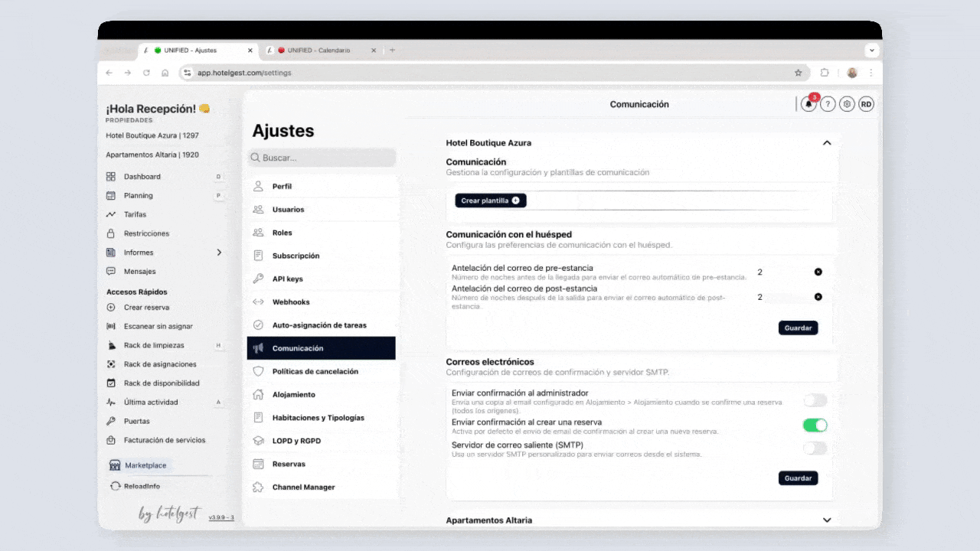Click the help question mark icon
The image size is (980, 551).
click(x=828, y=105)
